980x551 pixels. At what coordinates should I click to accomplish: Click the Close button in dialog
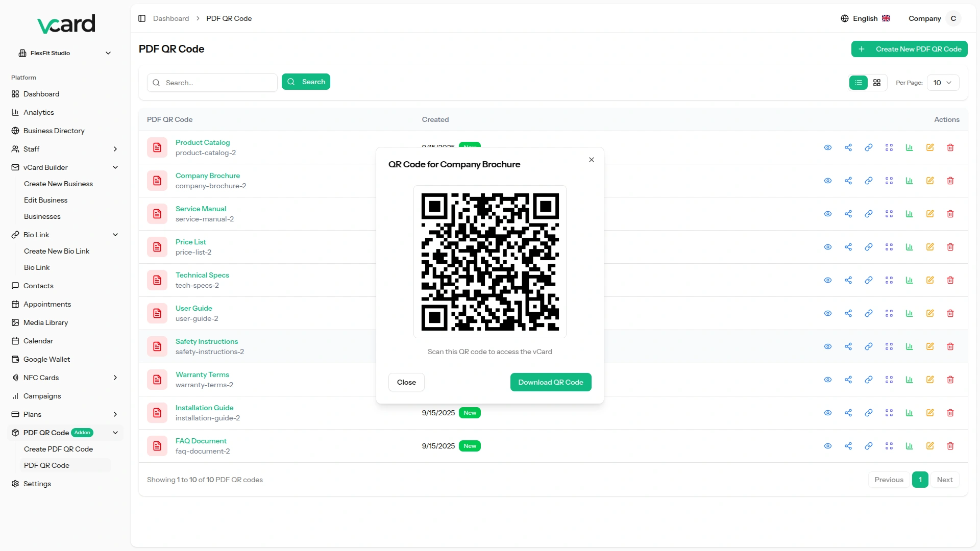406,382
